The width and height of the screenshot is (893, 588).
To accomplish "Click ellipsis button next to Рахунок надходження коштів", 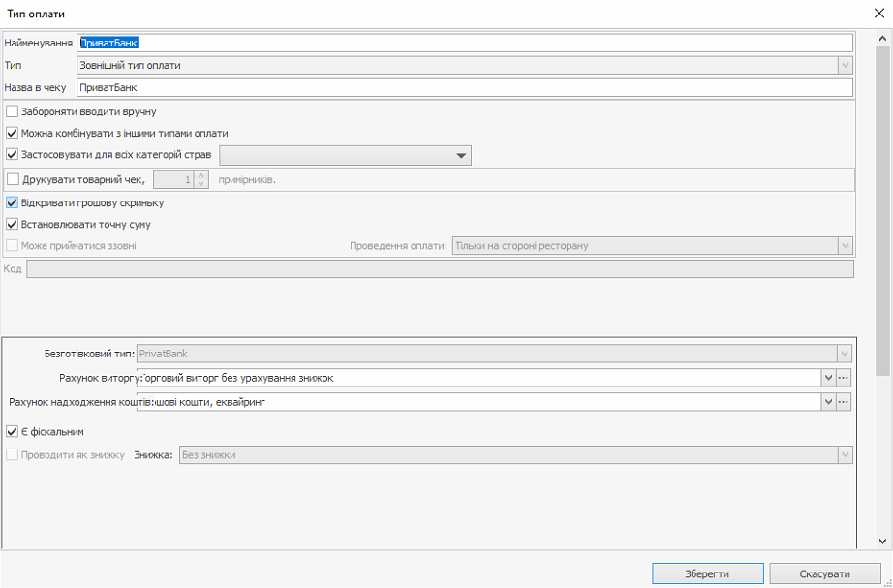I will pyautogui.click(x=844, y=402).
